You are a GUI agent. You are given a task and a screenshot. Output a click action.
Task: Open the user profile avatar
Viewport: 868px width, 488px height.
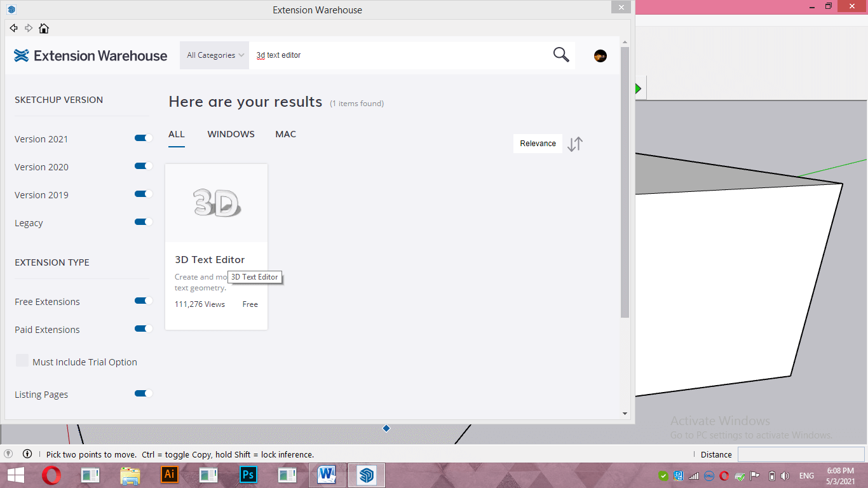pos(600,56)
